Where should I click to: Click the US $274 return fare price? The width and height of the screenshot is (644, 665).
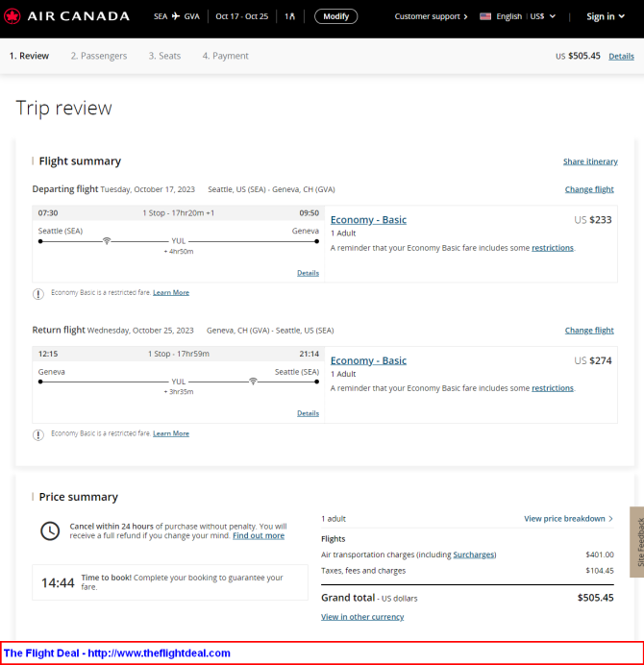click(593, 360)
